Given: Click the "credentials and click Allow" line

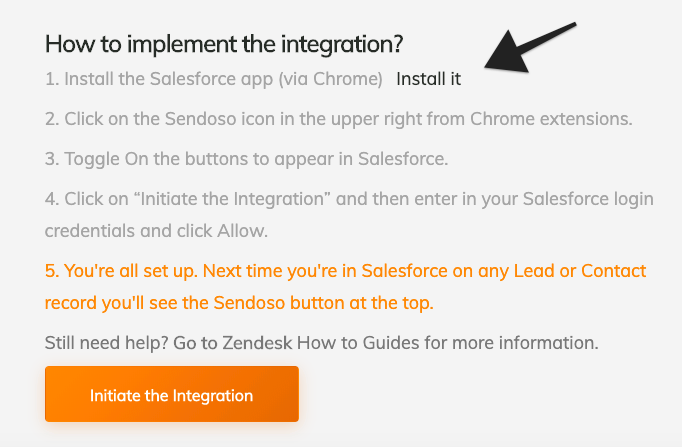Looking at the screenshot, I should [157, 230].
